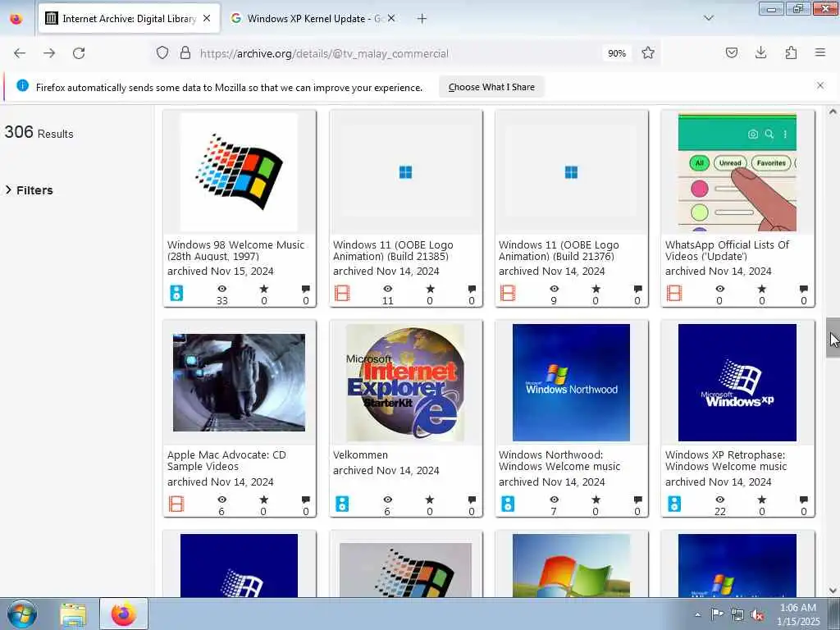Open Windows Northwood thumbnail image
Screen dimensions: 840x630
click(x=571, y=382)
